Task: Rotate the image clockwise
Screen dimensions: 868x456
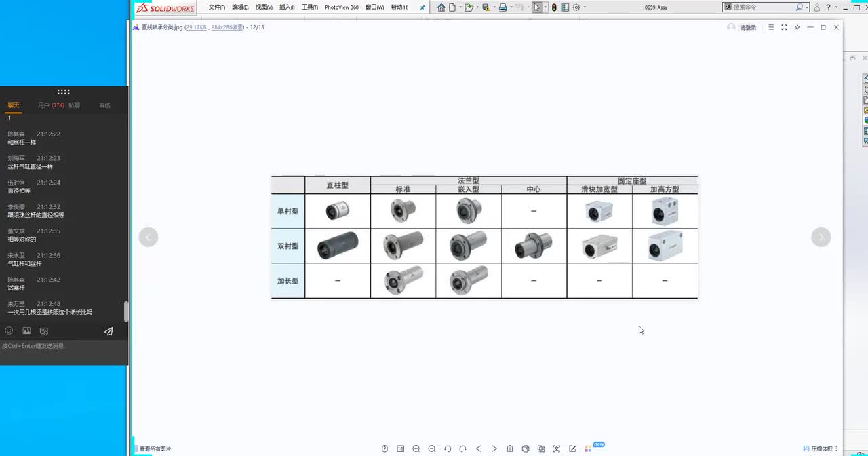Action: (463, 449)
